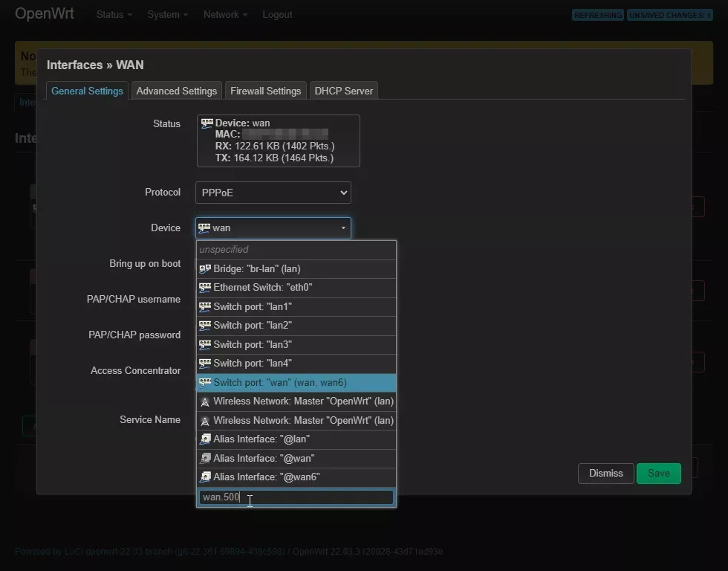Click the port icon next to lan4 option
The height and width of the screenshot is (571, 728).
pos(205,364)
